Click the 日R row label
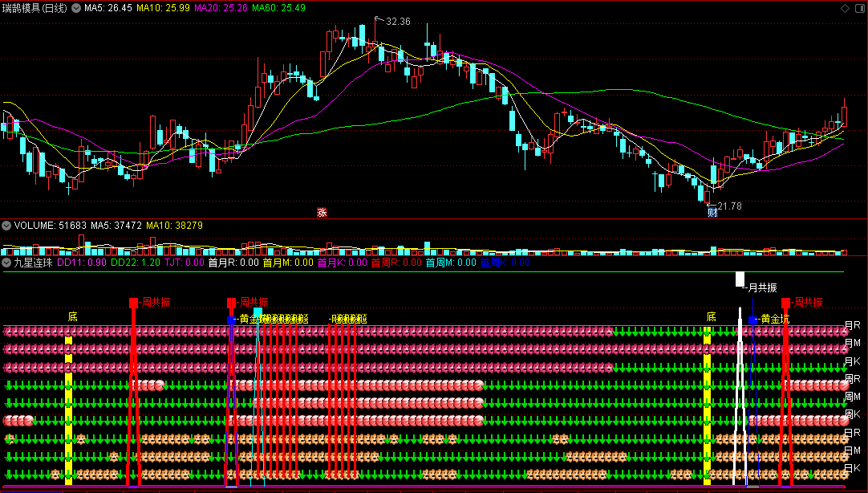The width and height of the screenshot is (868, 493). click(853, 433)
